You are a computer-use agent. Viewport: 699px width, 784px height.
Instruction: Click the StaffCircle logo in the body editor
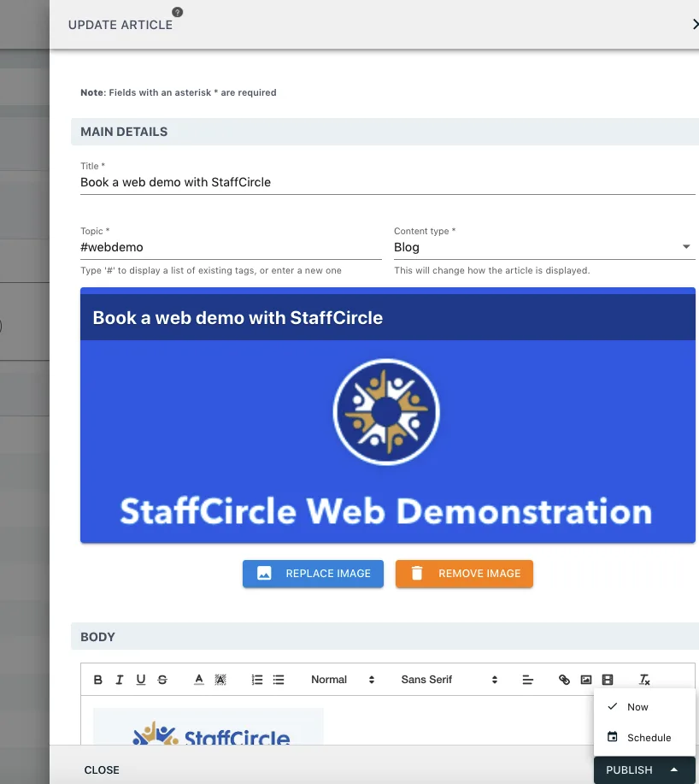209,727
